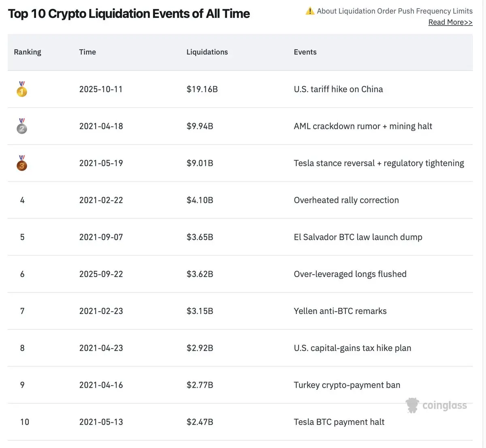Viewport: 486px width, 448px height.
Task: Select the Tesla stance reversal event
Action: pyautogui.click(x=379, y=163)
